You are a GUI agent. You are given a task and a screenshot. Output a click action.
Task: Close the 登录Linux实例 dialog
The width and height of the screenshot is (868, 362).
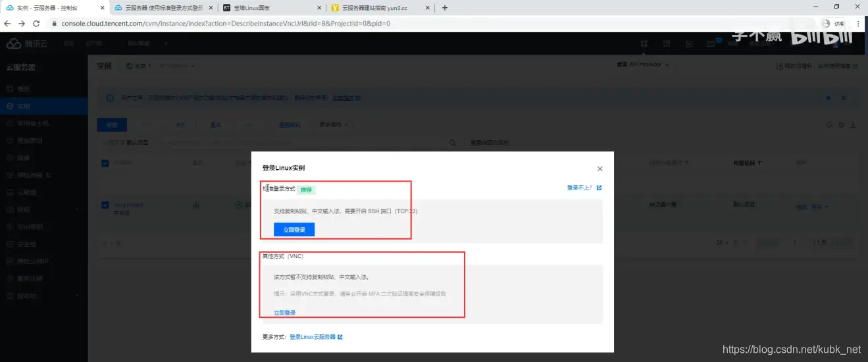(600, 169)
